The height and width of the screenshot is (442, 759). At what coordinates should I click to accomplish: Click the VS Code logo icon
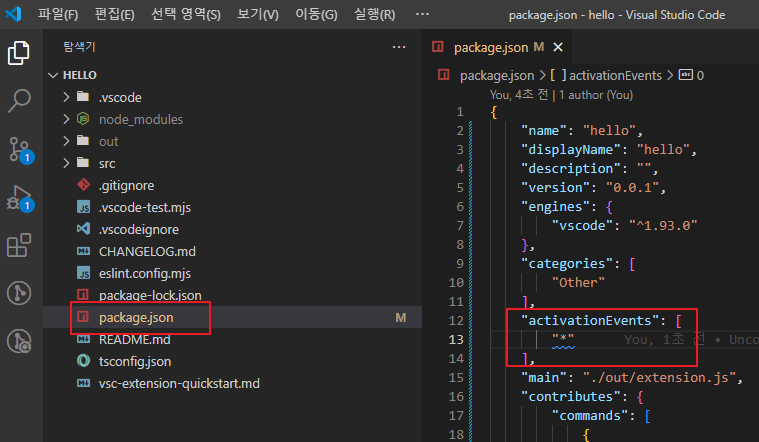point(14,14)
